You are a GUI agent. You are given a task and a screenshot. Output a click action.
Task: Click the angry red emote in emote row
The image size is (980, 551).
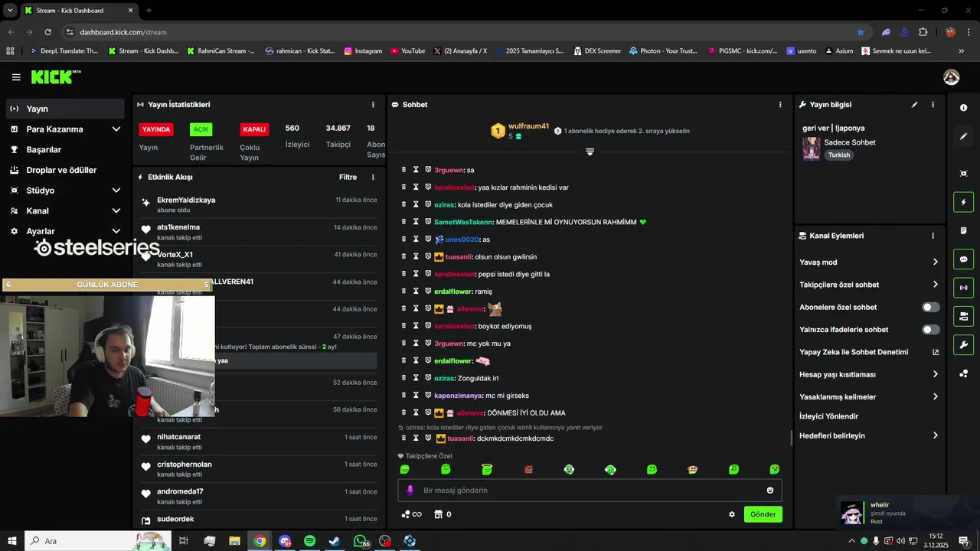coord(528,469)
